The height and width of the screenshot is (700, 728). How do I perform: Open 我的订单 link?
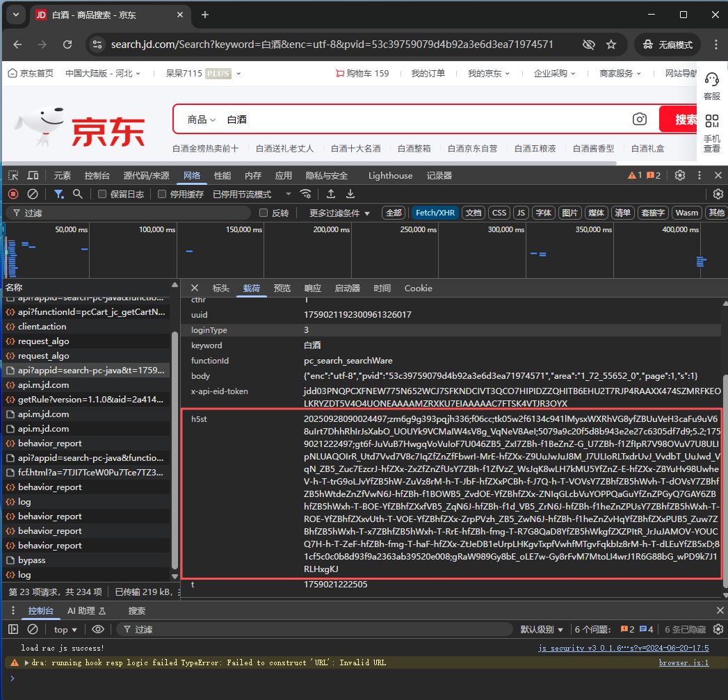(x=428, y=74)
